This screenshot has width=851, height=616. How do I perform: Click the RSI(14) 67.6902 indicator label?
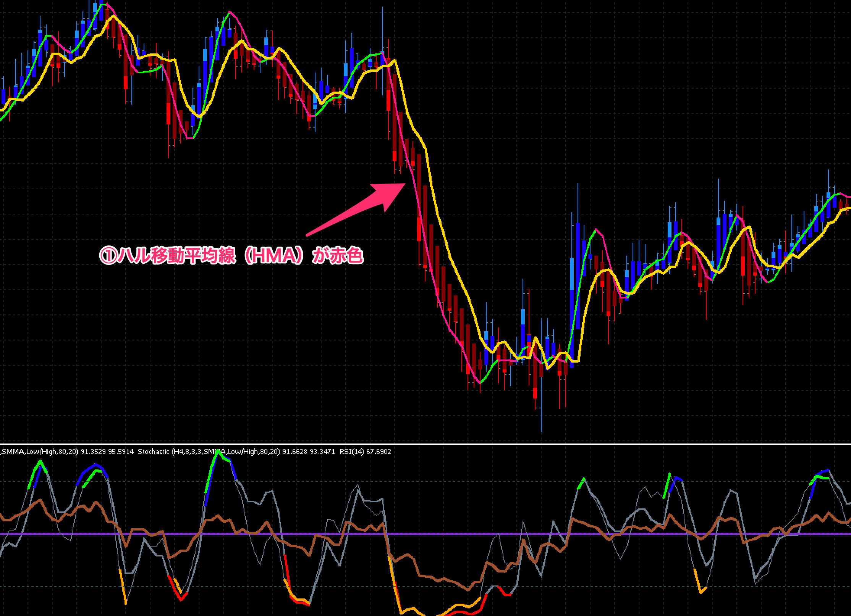tap(365, 452)
